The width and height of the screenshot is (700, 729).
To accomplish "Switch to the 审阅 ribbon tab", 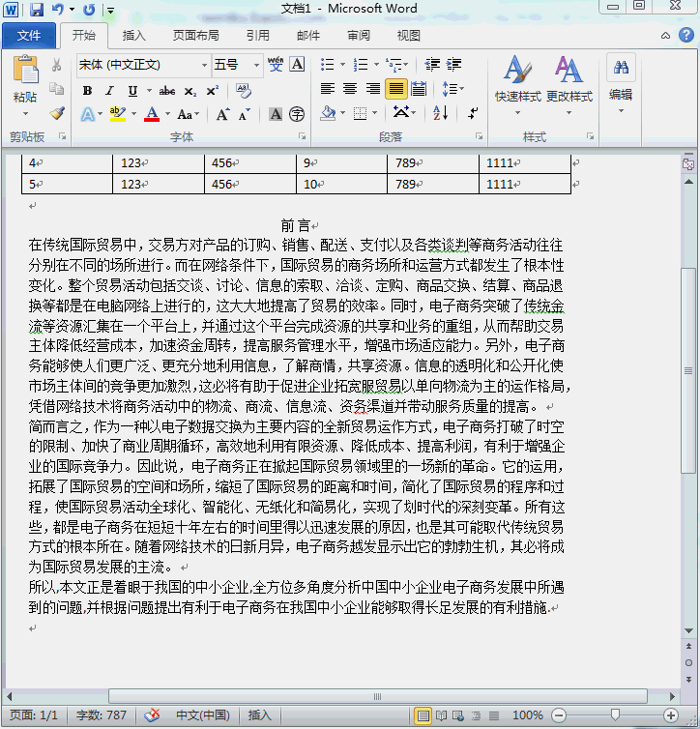I will [x=359, y=36].
